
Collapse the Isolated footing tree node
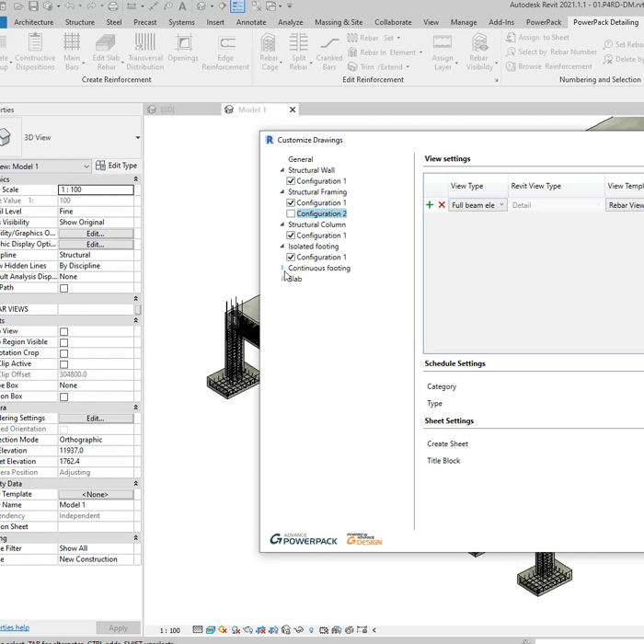(282, 247)
